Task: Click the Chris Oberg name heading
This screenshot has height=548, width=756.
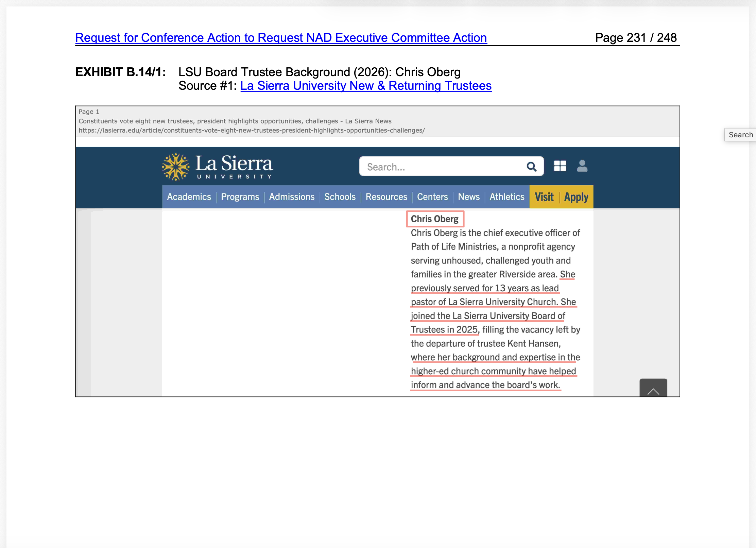Action: 435,219
